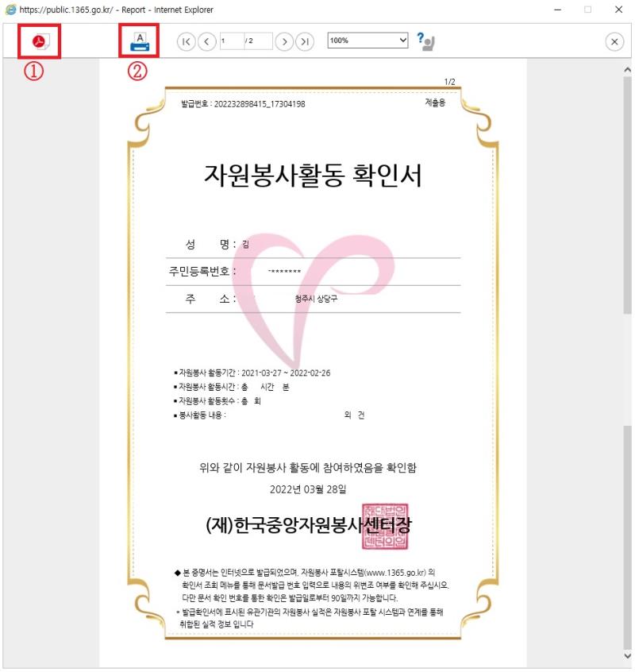Minimize the Internet Explorer window
Screen dimensions: 635x672
point(555,10)
